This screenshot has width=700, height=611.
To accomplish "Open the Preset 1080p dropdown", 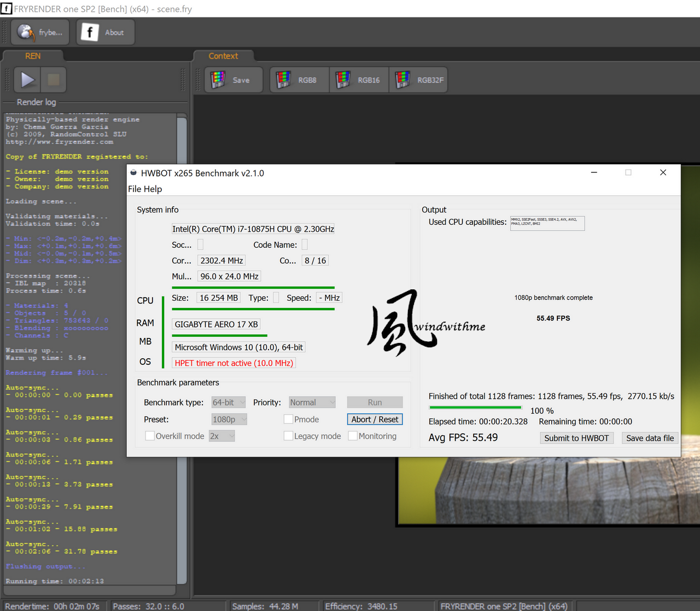I will tap(230, 420).
